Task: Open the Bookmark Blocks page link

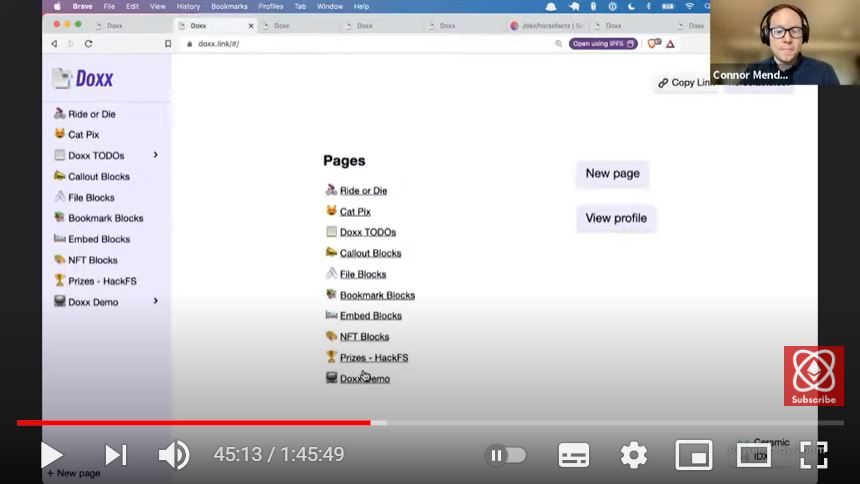Action: 377,295
